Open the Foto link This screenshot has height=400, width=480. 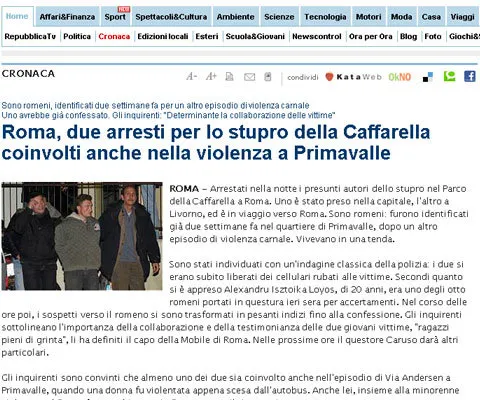[433, 36]
